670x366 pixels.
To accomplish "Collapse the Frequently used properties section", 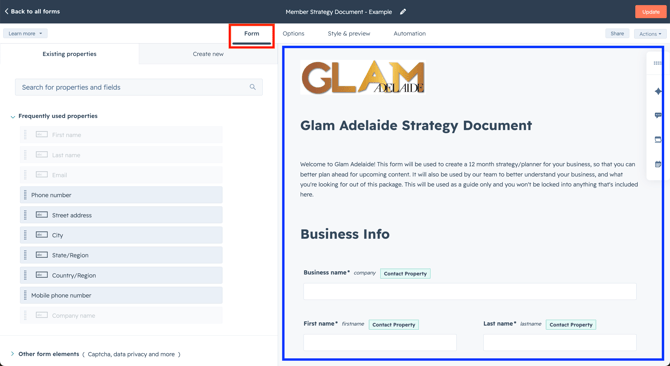I will [13, 116].
